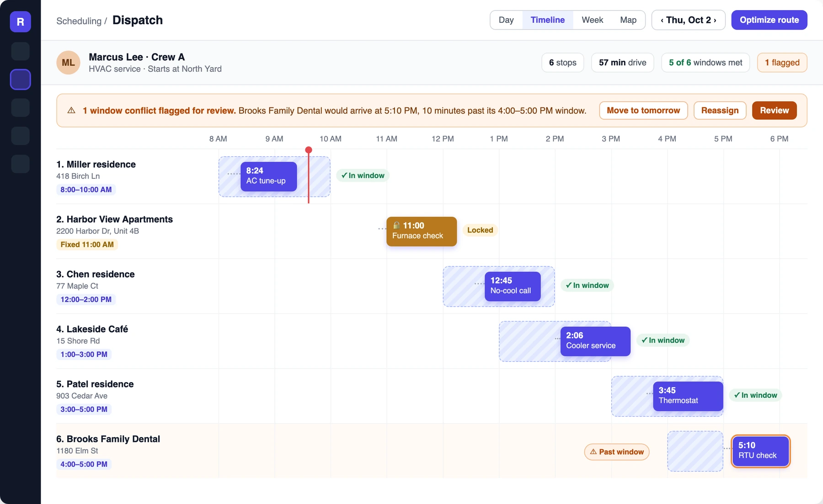Click the 4:00–5:00 PM window tag
Image resolution: width=823 pixels, height=504 pixels.
pyautogui.click(x=84, y=464)
